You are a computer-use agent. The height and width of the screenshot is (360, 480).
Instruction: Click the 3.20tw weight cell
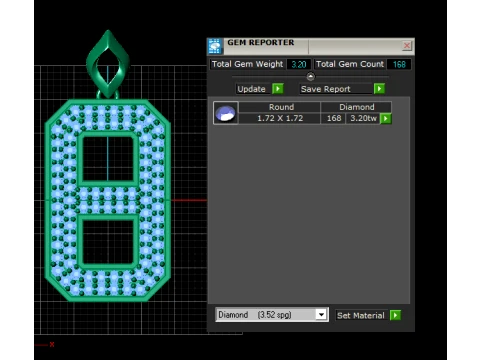pyautogui.click(x=363, y=118)
